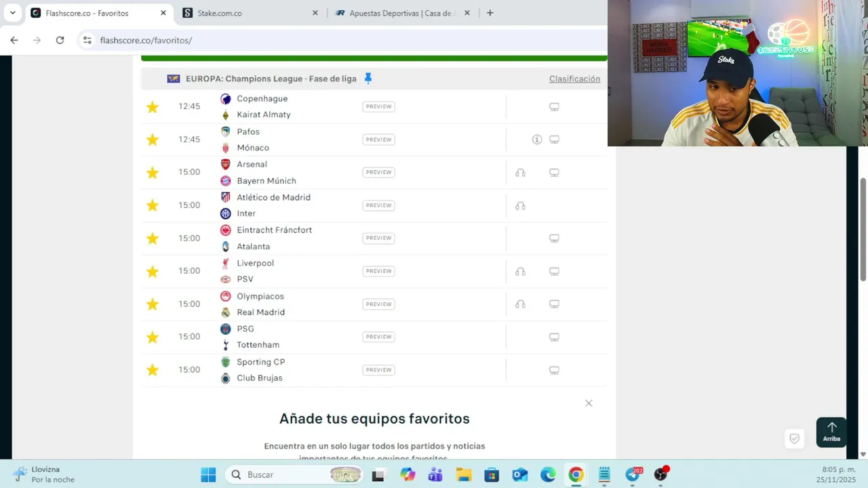This screenshot has height=488, width=868.
Task: Open Microsoft Store from the taskbar
Action: (492, 474)
